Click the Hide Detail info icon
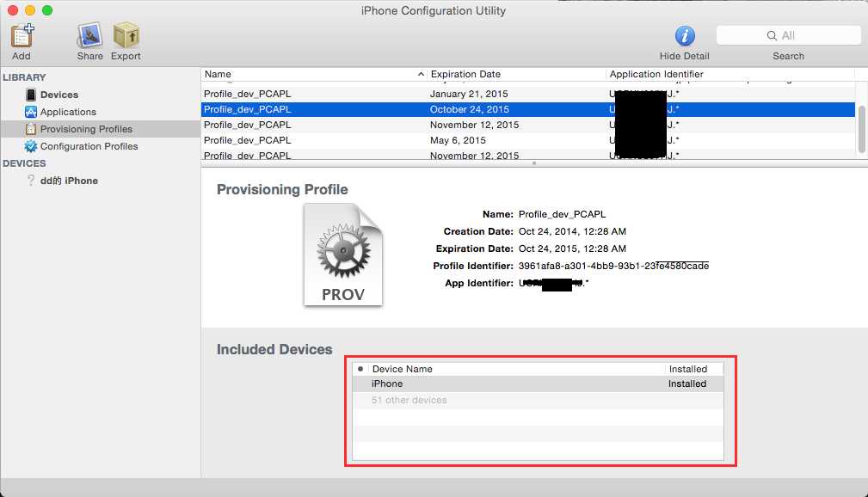868x497 pixels. [685, 36]
